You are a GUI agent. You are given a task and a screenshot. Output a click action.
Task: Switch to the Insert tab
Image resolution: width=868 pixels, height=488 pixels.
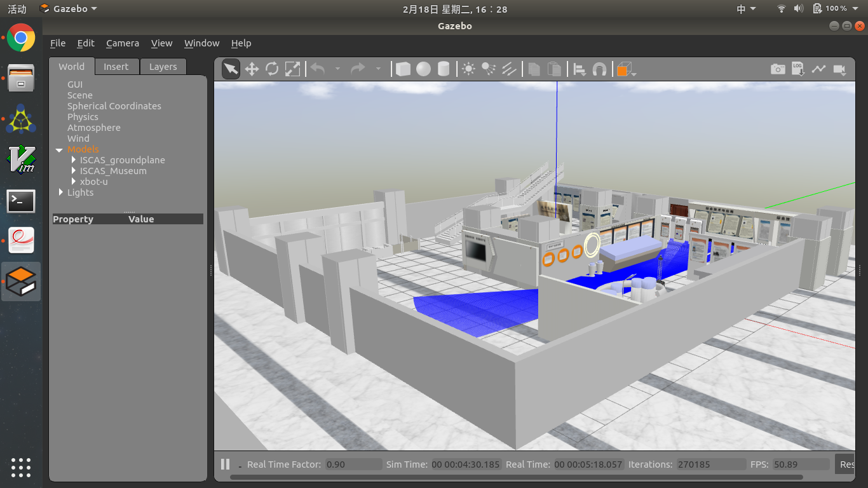point(117,66)
